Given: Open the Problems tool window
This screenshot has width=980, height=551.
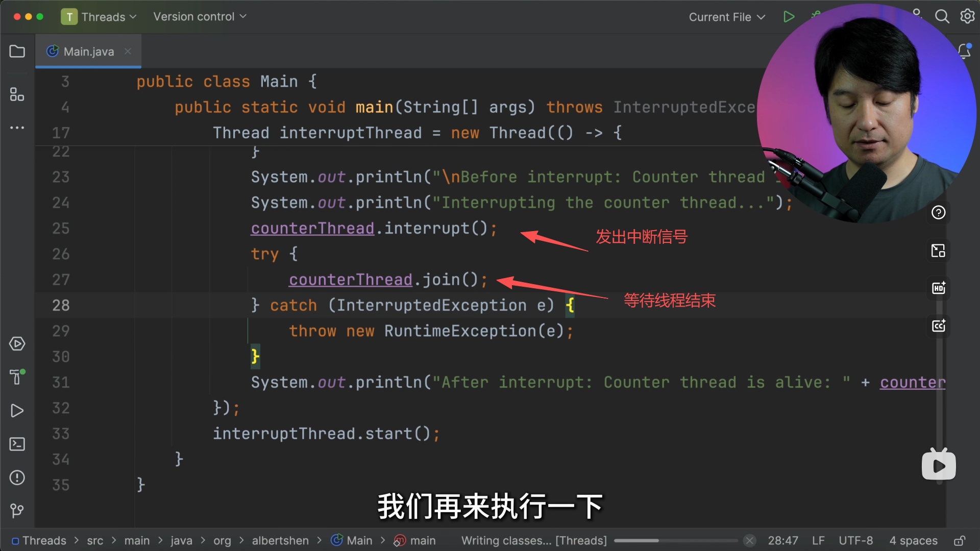Looking at the screenshot, I should pos(17,478).
